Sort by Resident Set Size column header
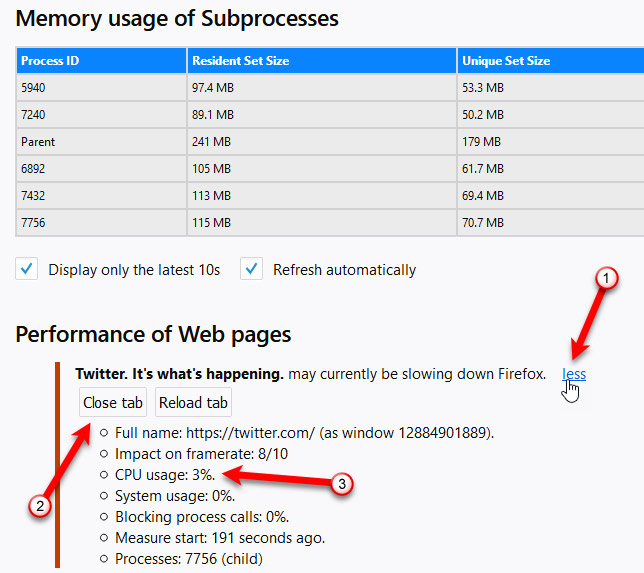Image resolution: width=644 pixels, height=573 pixels. pos(240,61)
